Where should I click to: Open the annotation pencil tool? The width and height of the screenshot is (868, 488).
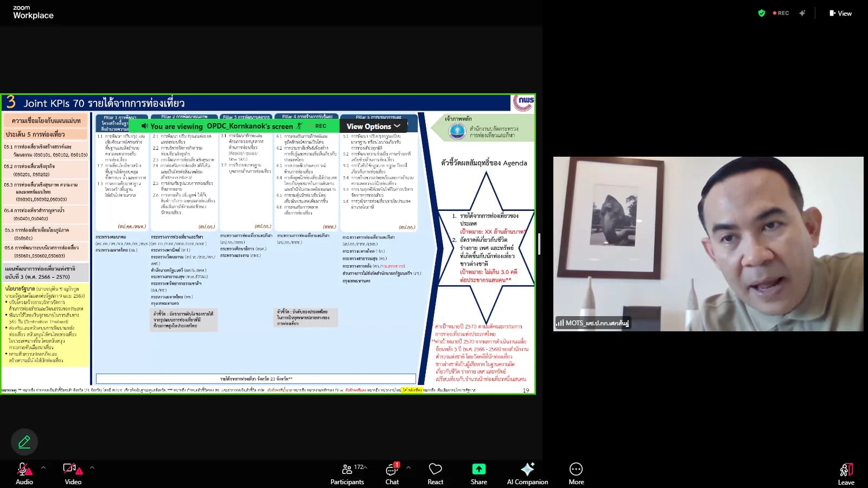click(x=24, y=442)
